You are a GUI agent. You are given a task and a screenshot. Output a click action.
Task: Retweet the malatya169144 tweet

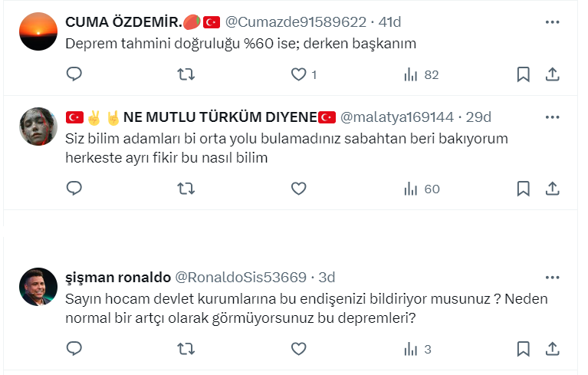[x=186, y=189]
